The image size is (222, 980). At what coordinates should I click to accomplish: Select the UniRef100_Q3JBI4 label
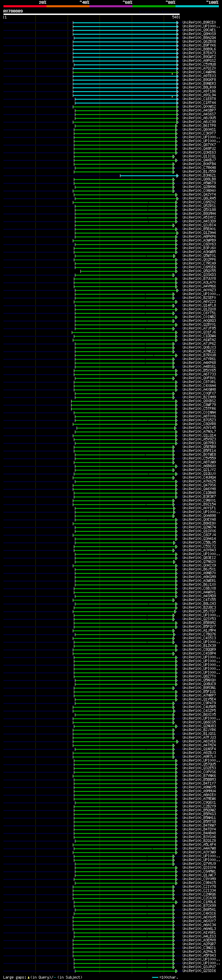tap(199, 225)
